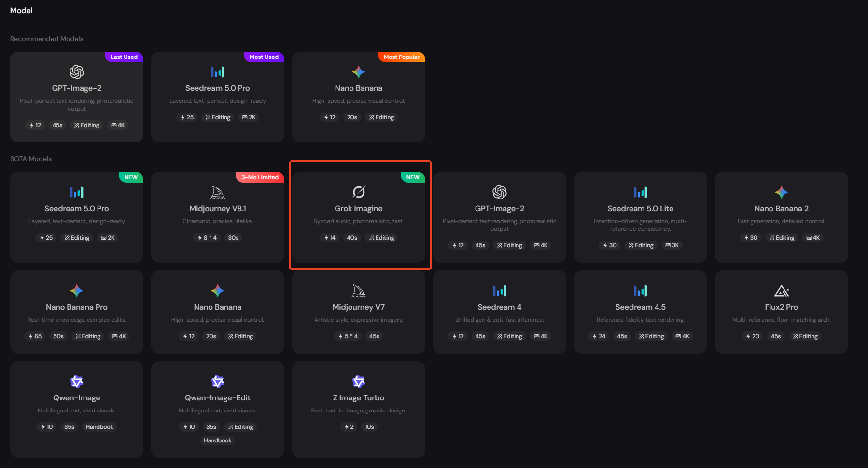
Task: Open the Handbook link on Qwen-Image-Edit card
Action: tap(218, 440)
